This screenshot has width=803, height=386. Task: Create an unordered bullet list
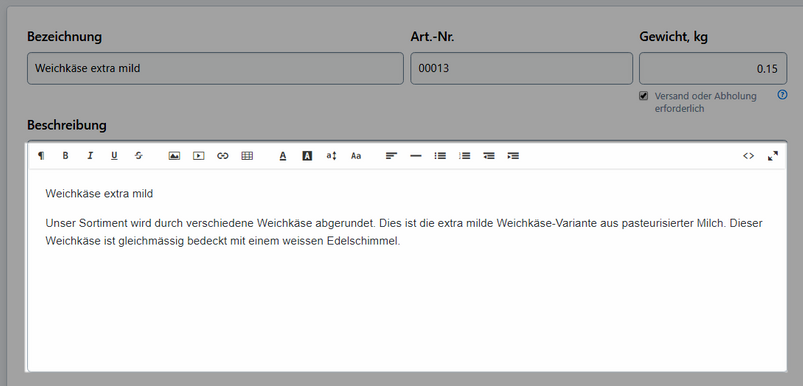(x=440, y=156)
